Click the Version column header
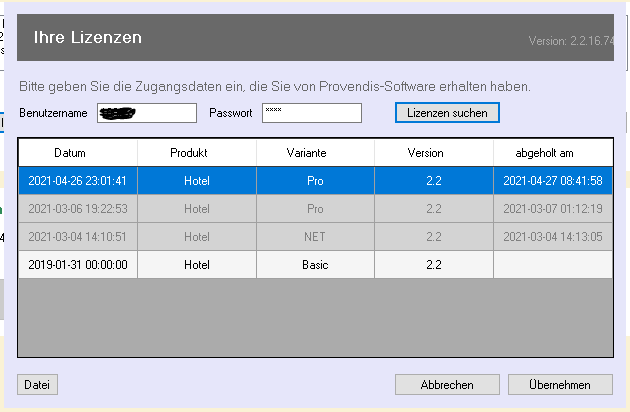Image resolution: width=630 pixels, height=412 pixels. 433,153
